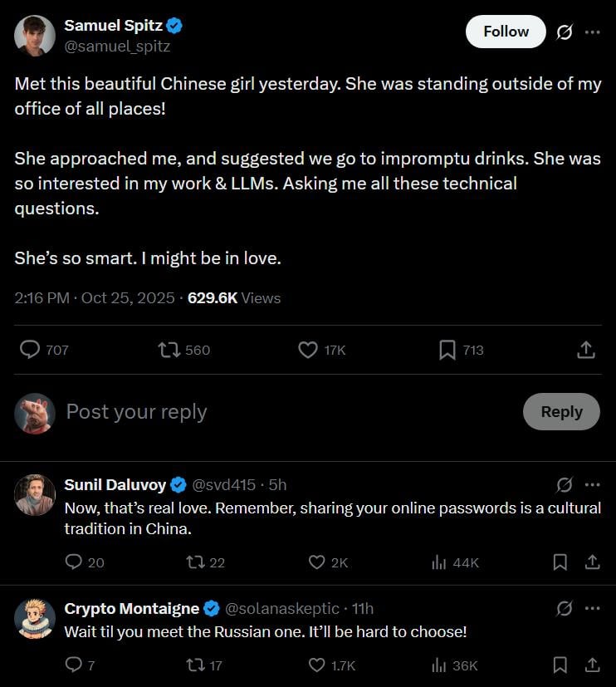Click the Reply button
The image size is (616, 687).
pyautogui.click(x=561, y=412)
